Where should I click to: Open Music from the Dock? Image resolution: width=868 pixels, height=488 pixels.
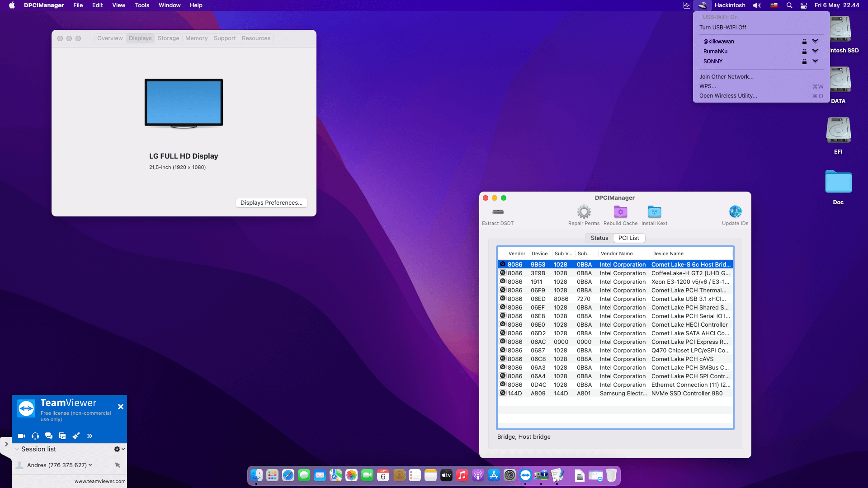click(462, 475)
